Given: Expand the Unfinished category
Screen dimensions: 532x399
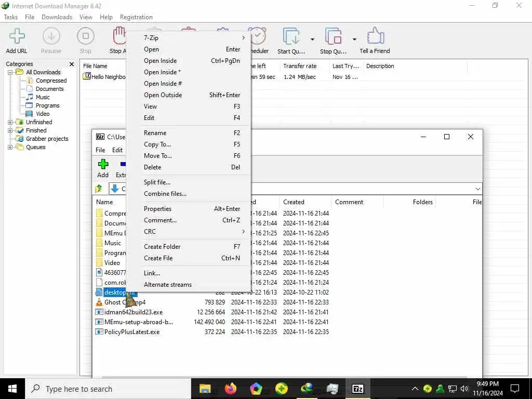Looking at the screenshot, I should pyautogui.click(x=10, y=122).
